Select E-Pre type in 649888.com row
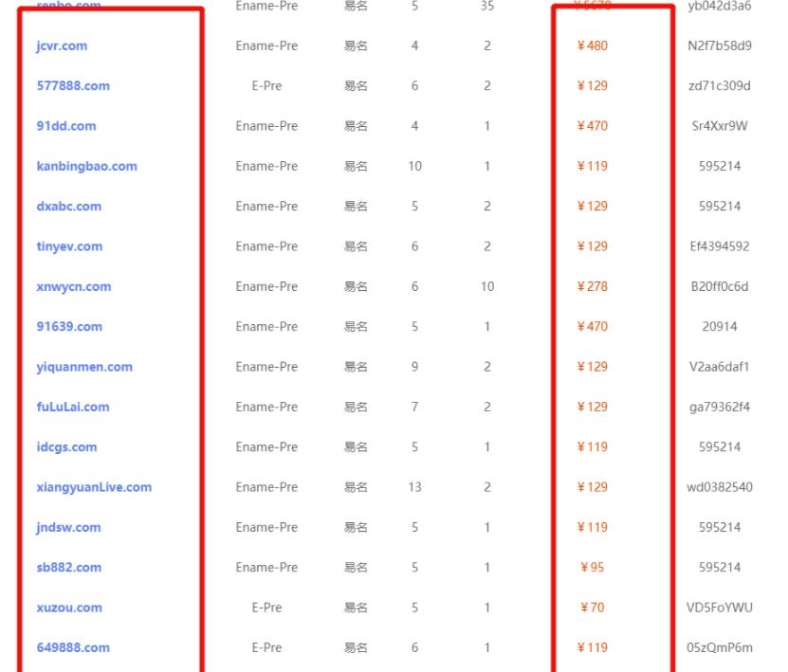The height and width of the screenshot is (672, 788). pos(266,648)
